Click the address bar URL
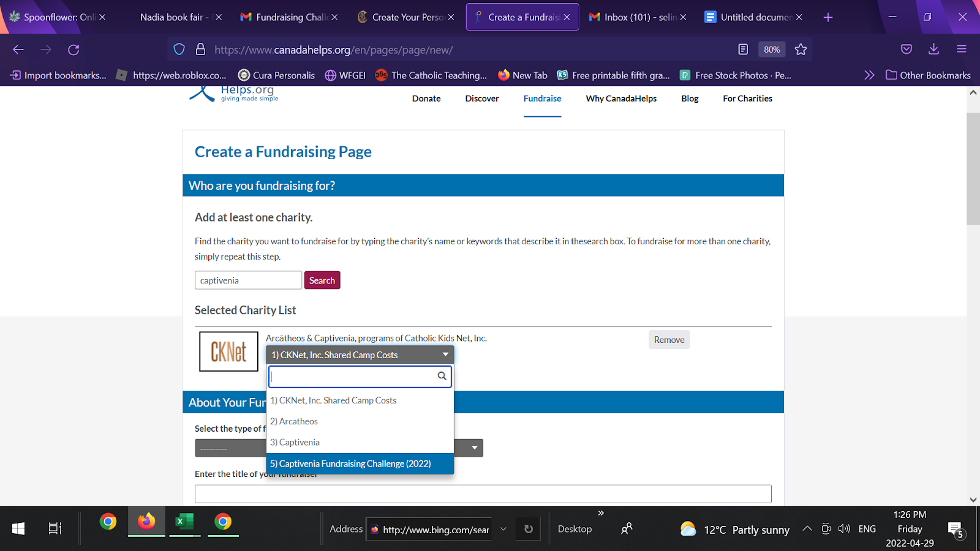The image size is (980, 551). click(334, 50)
